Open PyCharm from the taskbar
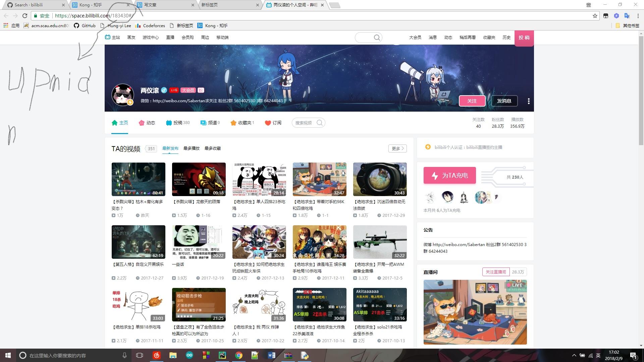 coord(222,355)
